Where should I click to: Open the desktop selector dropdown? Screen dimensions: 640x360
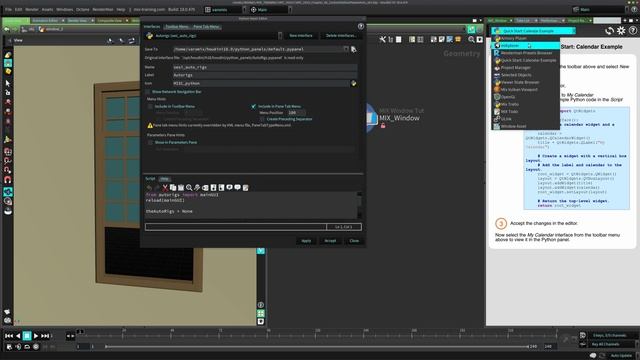point(225,9)
